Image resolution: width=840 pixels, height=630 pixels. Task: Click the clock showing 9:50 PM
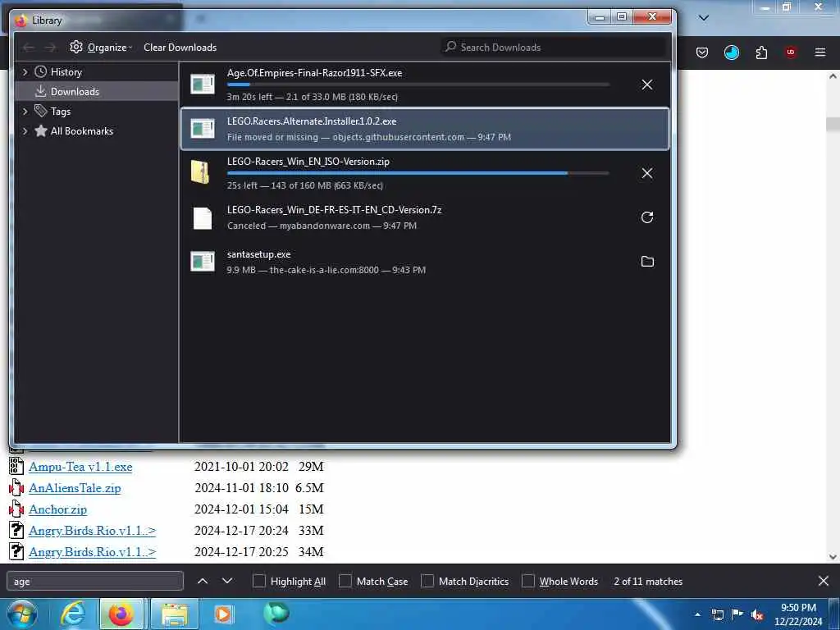pos(798,614)
